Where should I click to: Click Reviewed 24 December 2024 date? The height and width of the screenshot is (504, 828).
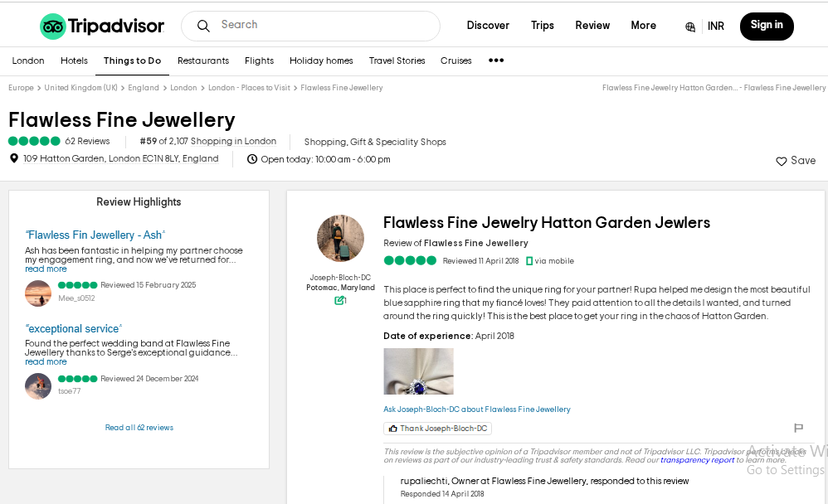(149, 378)
